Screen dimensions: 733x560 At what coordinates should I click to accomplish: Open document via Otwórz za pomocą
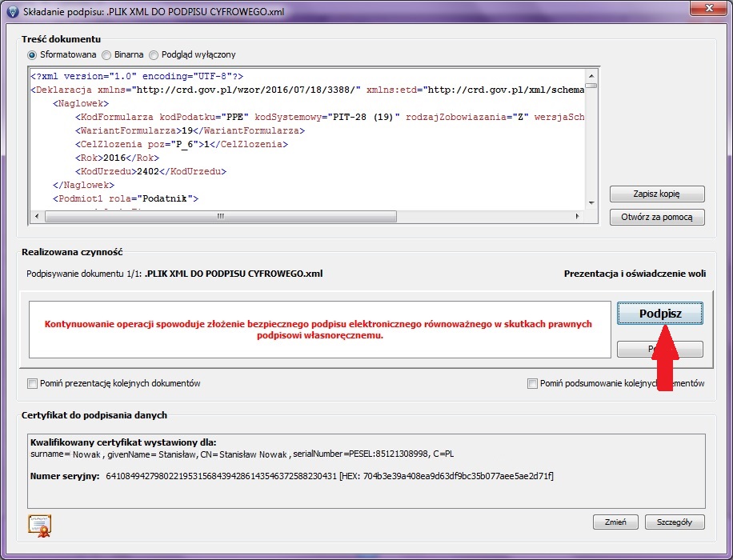pos(657,217)
